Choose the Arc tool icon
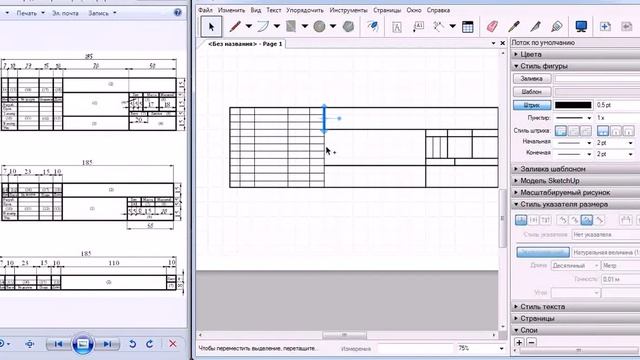The width and height of the screenshot is (640, 360). pos(263,27)
